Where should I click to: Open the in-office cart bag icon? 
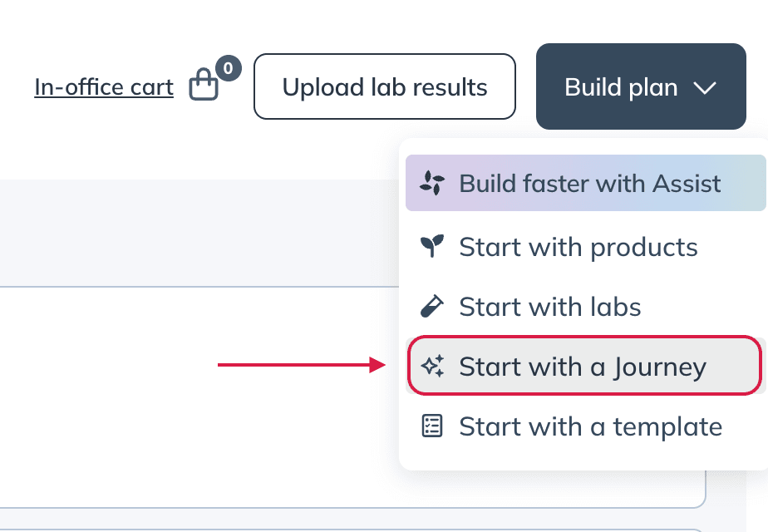click(204, 85)
